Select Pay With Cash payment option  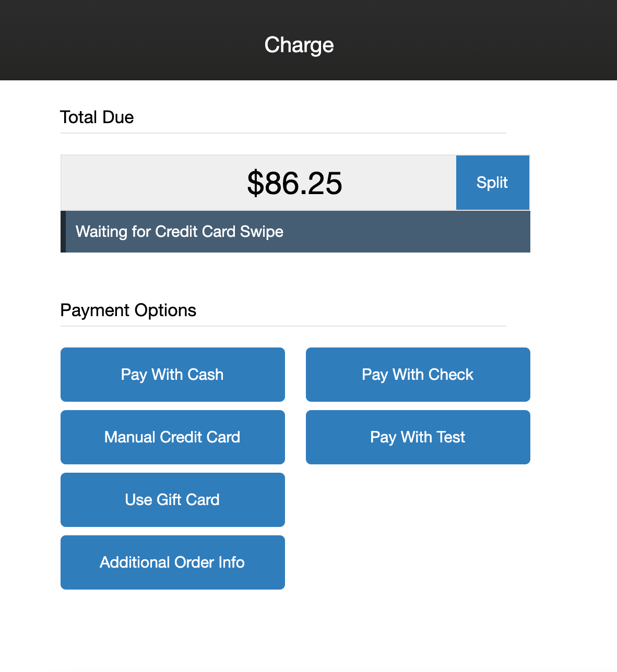[x=172, y=374]
